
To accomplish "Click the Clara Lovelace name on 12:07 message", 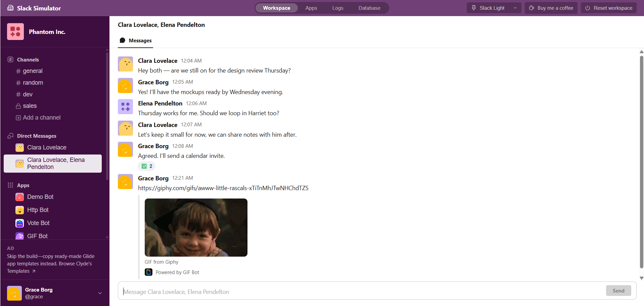I will [x=157, y=125].
